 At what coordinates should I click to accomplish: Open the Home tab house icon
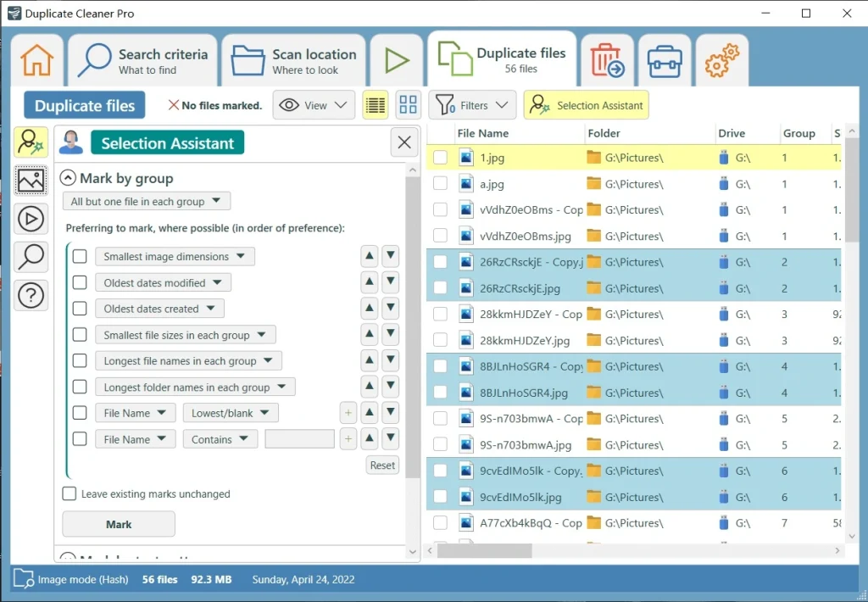(x=37, y=60)
